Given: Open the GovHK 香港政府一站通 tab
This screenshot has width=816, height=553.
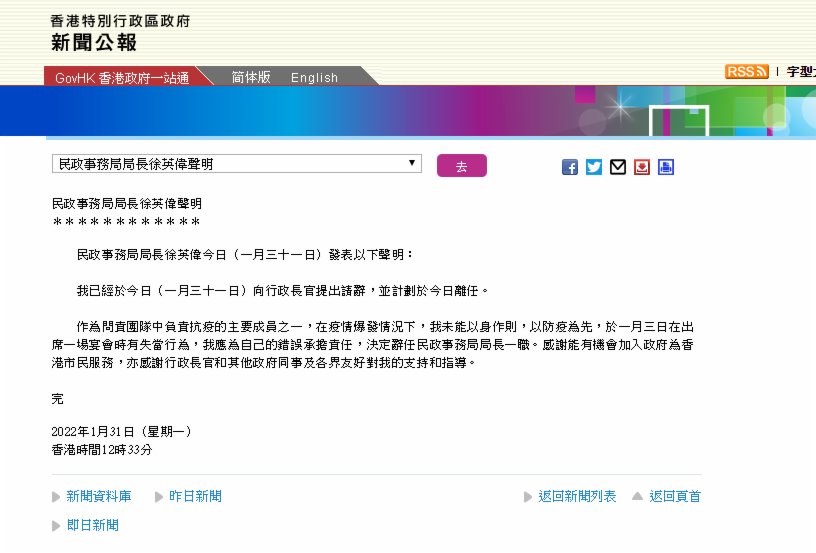Looking at the screenshot, I should click(x=121, y=77).
